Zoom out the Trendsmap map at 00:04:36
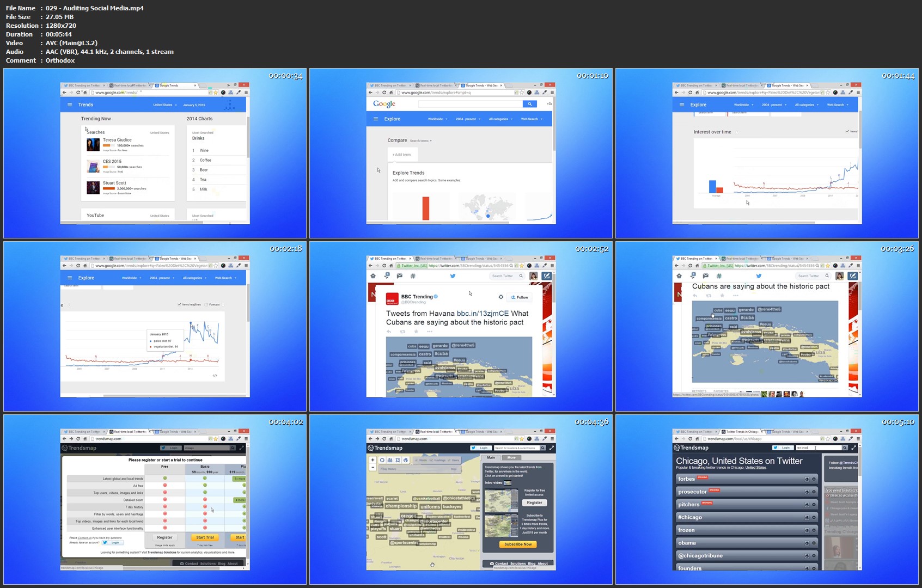Screen dimensions: 922x588 [x=373, y=467]
